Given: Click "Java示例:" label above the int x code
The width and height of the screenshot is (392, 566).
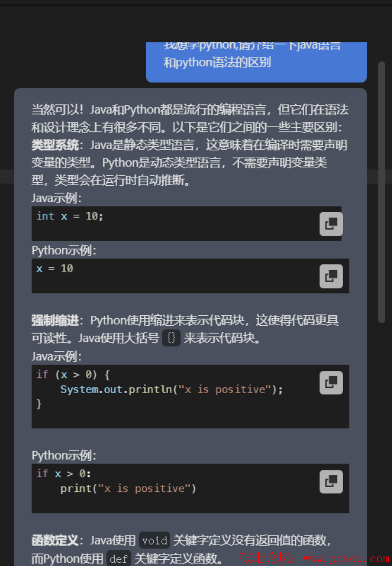Looking at the screenshot, I should (56, 198).
